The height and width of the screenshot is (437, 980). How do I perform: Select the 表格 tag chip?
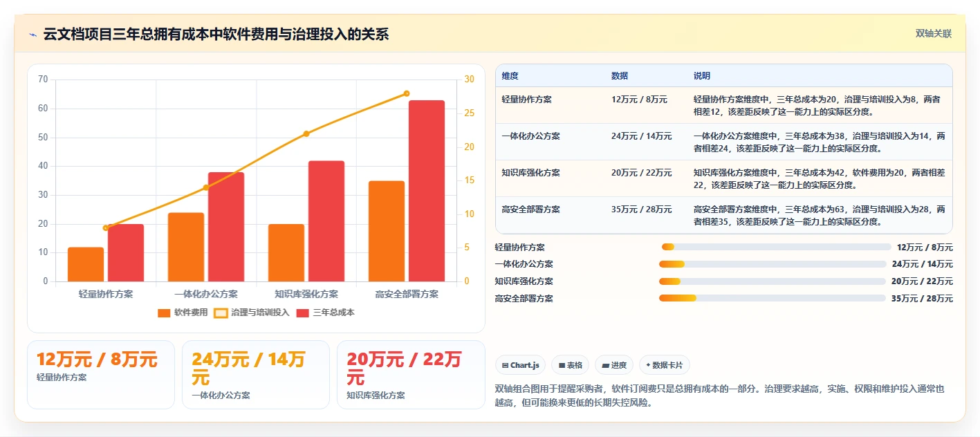[x=570, y=365]
